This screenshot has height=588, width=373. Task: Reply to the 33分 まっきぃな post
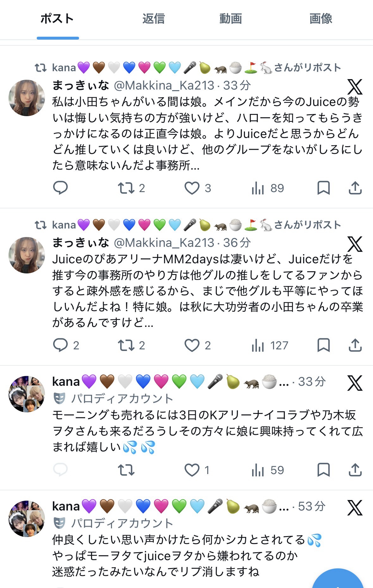[x=60, y=188]
